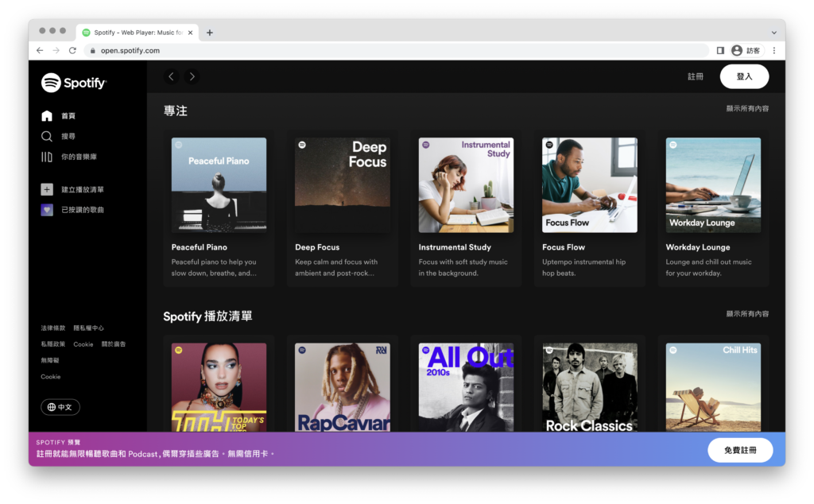Select the Spotify - Web Player tab
Image resolution: width=814 pixels, height=504 pixels.
(138, 33)
